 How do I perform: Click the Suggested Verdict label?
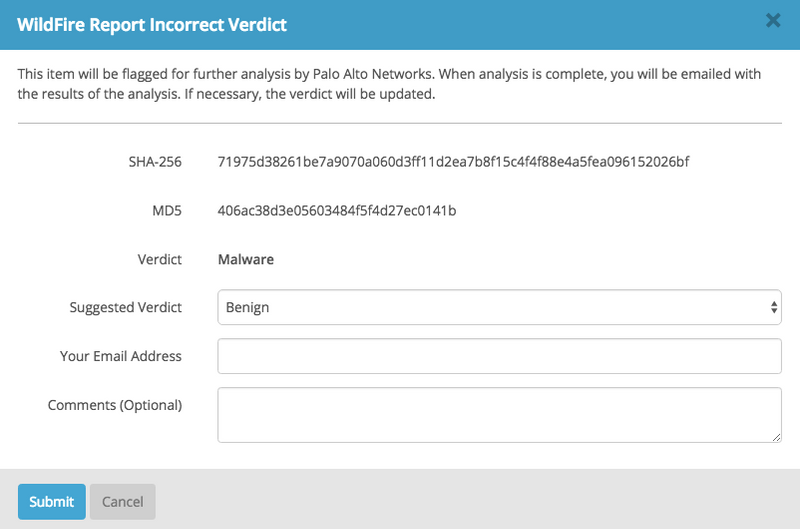(x=126, y=308)
